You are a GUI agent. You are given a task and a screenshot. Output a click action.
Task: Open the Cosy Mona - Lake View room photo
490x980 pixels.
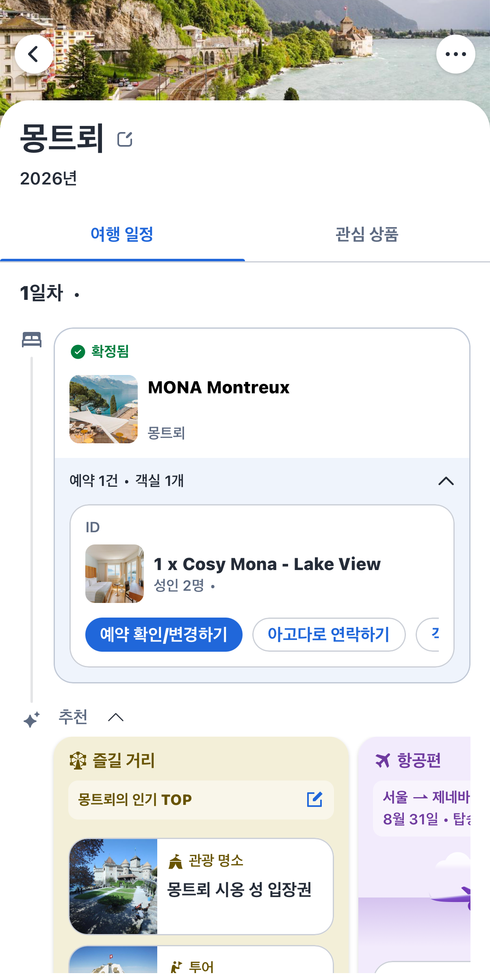pos(115,573)
